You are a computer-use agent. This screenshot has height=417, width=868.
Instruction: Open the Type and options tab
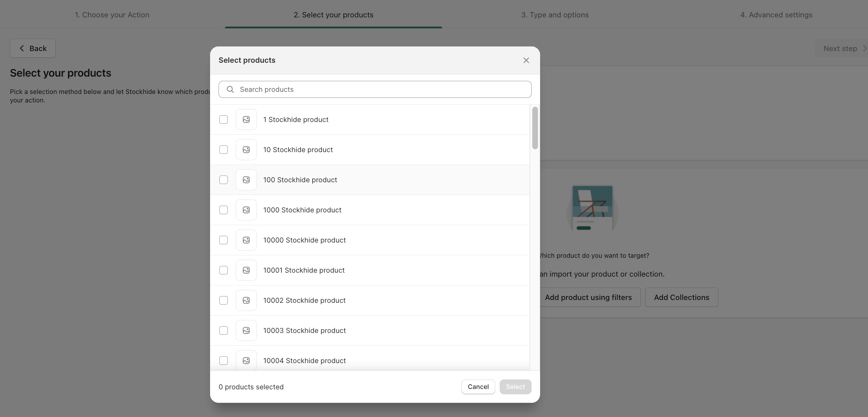555,15
